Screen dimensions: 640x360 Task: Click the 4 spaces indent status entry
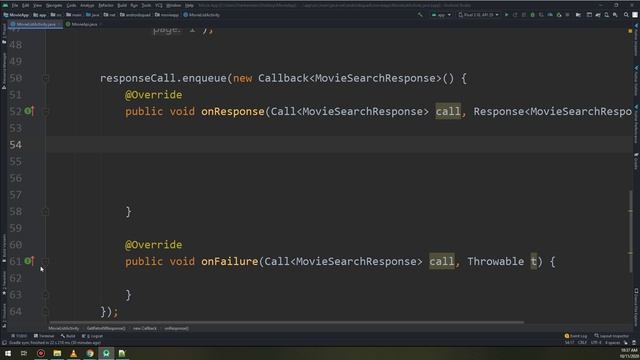612,343
